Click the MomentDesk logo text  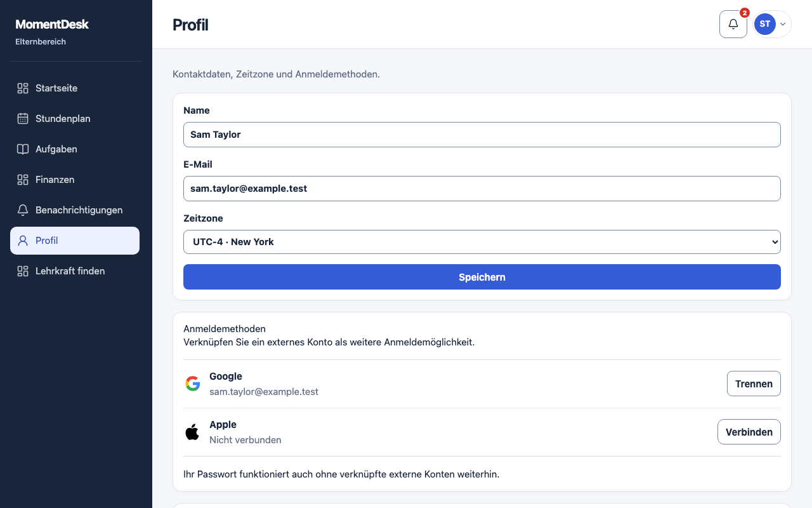[52, 24]
